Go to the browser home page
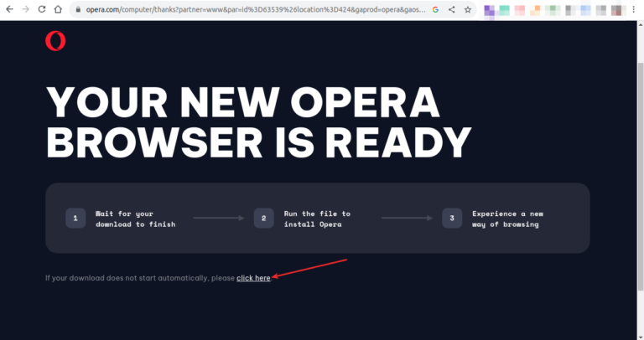This screenshot has width=644, height=340. pos(58,10)
